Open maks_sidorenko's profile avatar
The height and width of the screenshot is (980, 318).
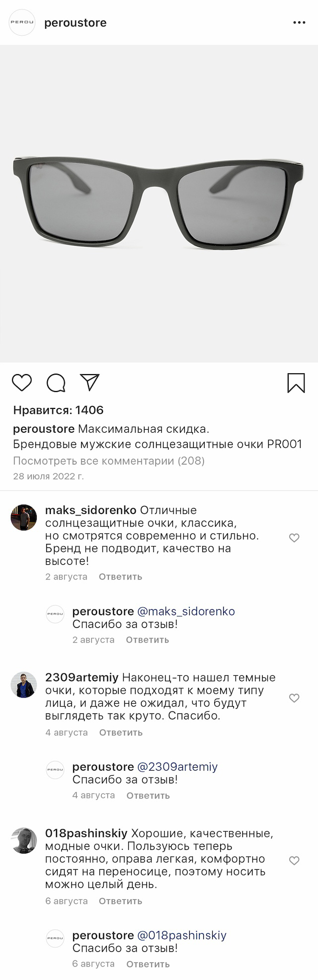pyautogui.click(x=24, y=518)
